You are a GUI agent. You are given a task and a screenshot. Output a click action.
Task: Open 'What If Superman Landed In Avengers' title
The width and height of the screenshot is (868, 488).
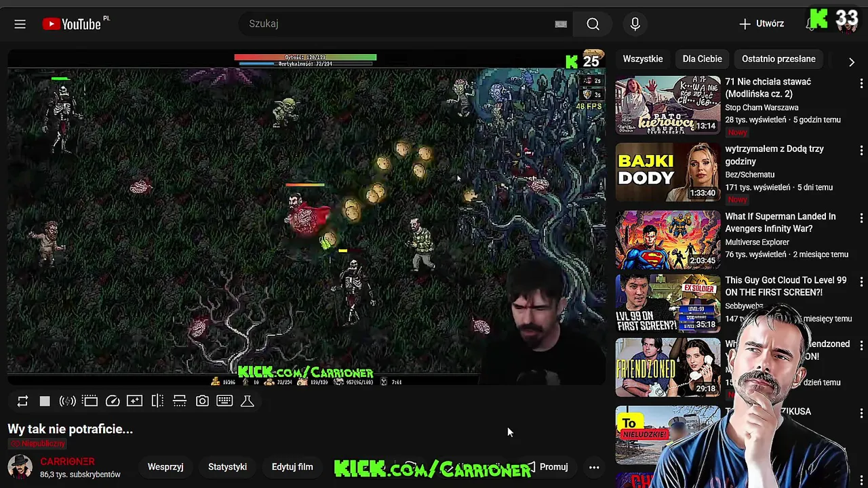781,222
